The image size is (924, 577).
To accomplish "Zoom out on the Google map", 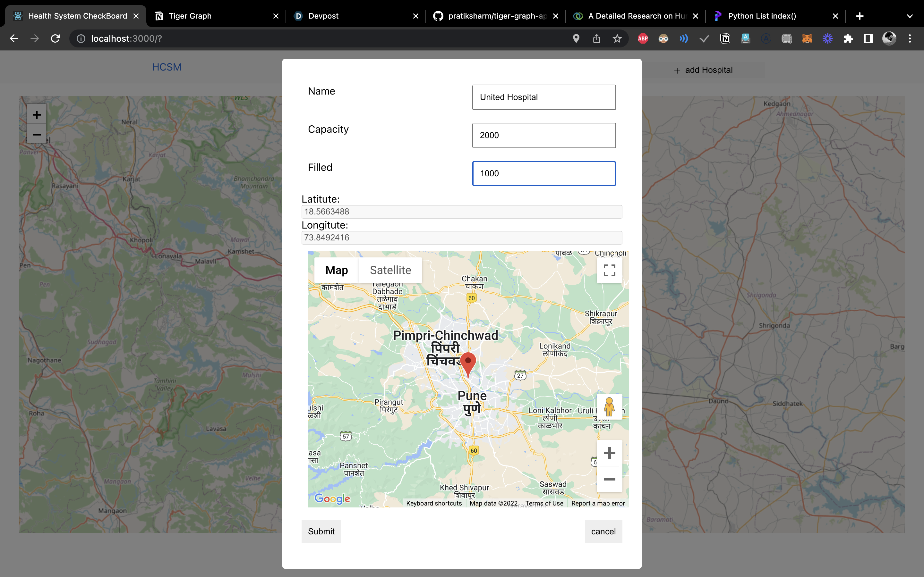I will (x=609, y=479).
